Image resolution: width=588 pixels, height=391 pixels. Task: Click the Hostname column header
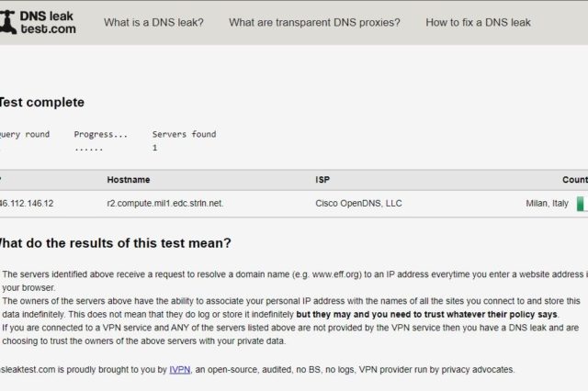(128, 180)
